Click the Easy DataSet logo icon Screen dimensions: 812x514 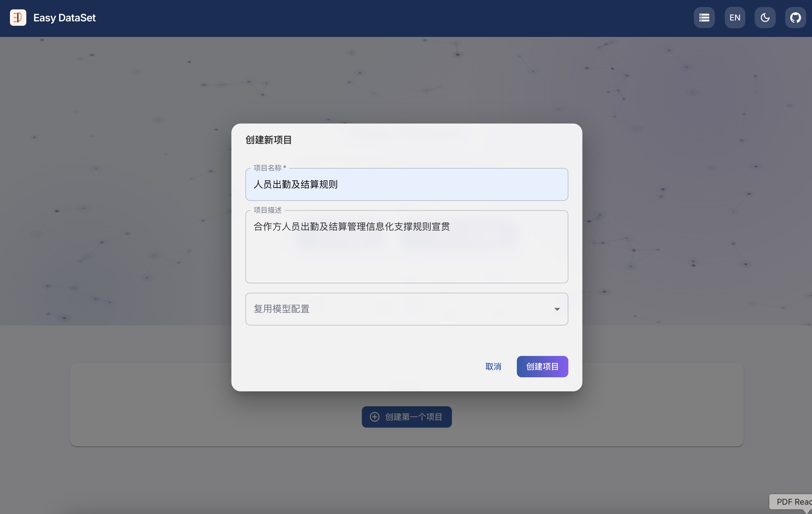click(18, 18)
